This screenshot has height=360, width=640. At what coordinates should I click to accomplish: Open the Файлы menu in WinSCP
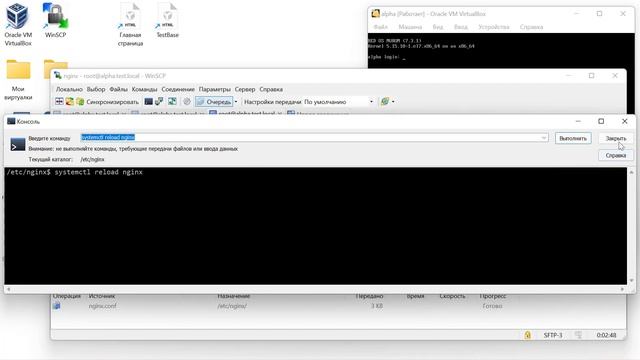118,89
